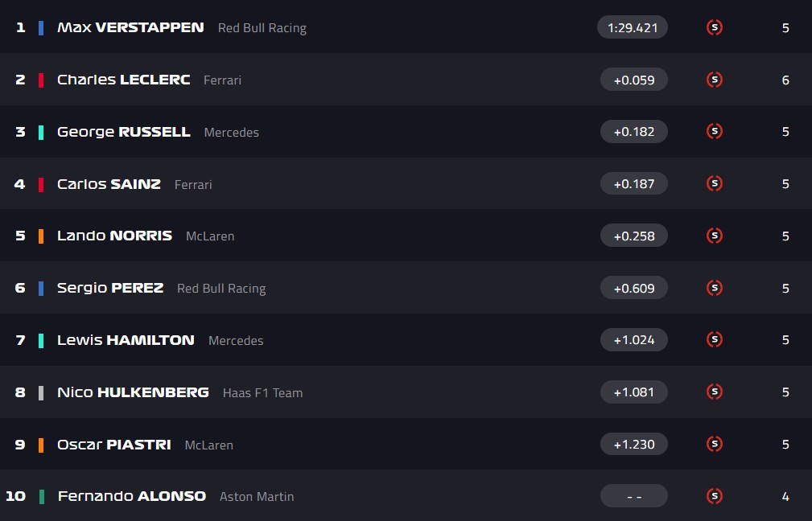Click Mercedes teal color bar beside Russell
Viewport: 812px width, 521px height.
pyautogui.click(x=41, y=132)
